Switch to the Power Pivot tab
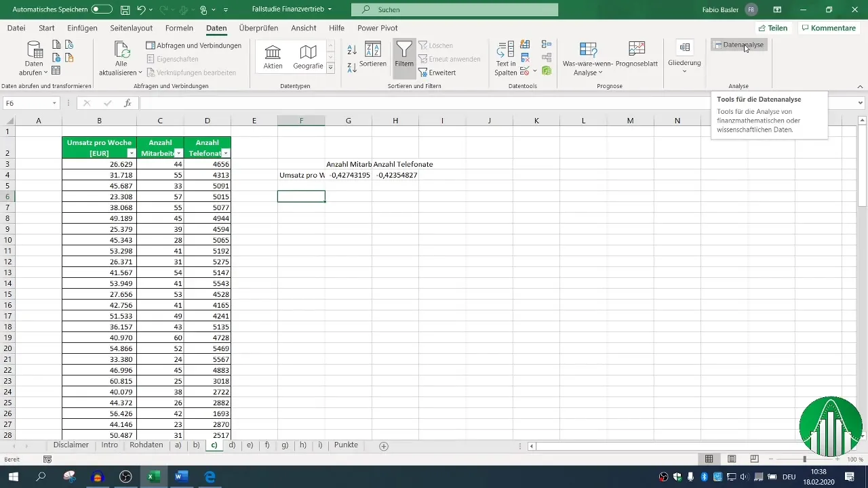Viewport: 868px width, 488px height. [x=378, y=28]
